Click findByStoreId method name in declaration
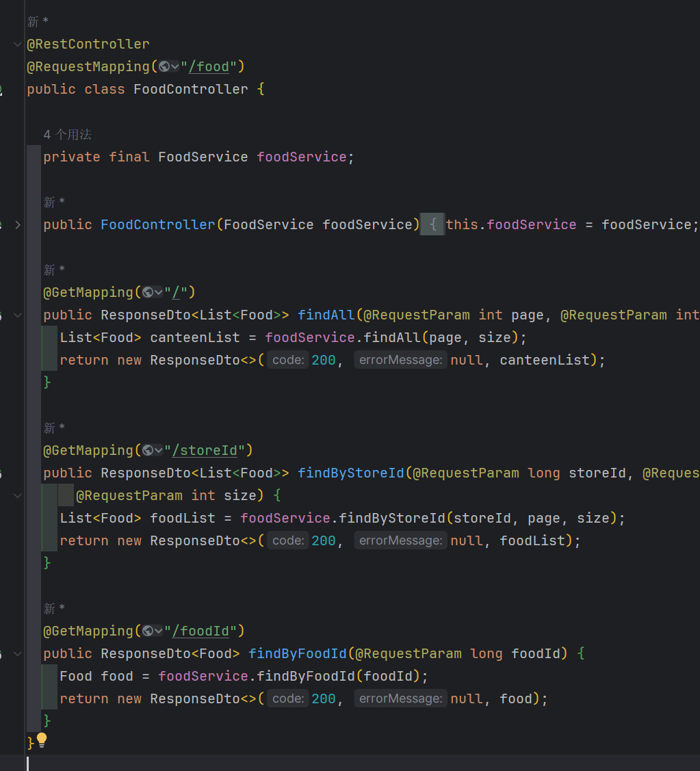 351,473
